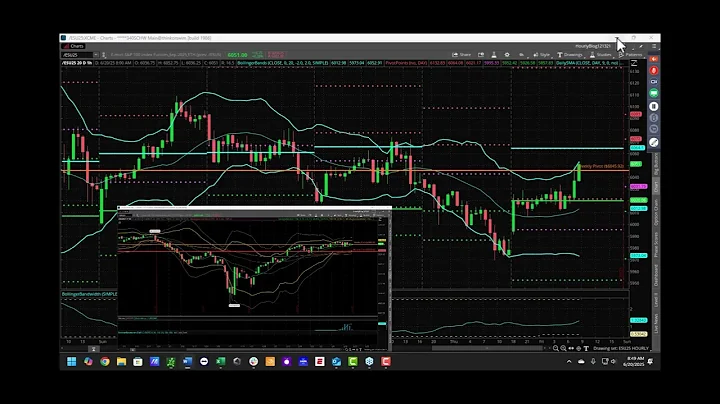Click the red microphone recorder icon
720x404 pixels.
(x=654, y=71)
